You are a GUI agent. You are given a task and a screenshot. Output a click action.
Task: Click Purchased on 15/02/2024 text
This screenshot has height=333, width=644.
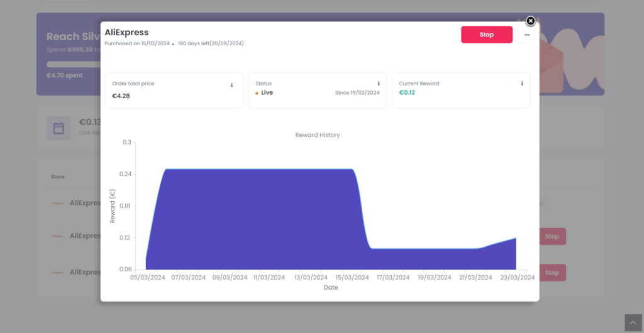[x=137, y=43]
